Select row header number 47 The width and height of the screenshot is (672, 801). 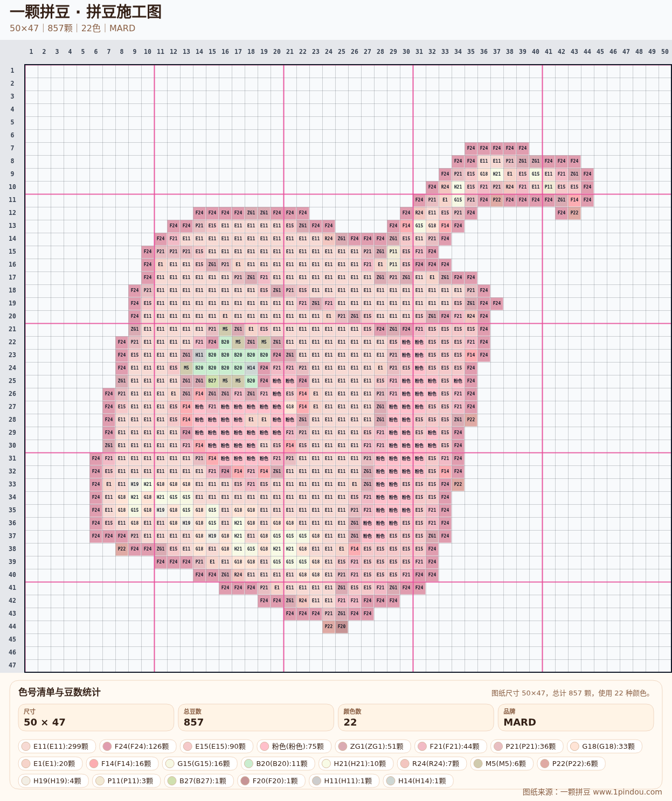[12, 665]
